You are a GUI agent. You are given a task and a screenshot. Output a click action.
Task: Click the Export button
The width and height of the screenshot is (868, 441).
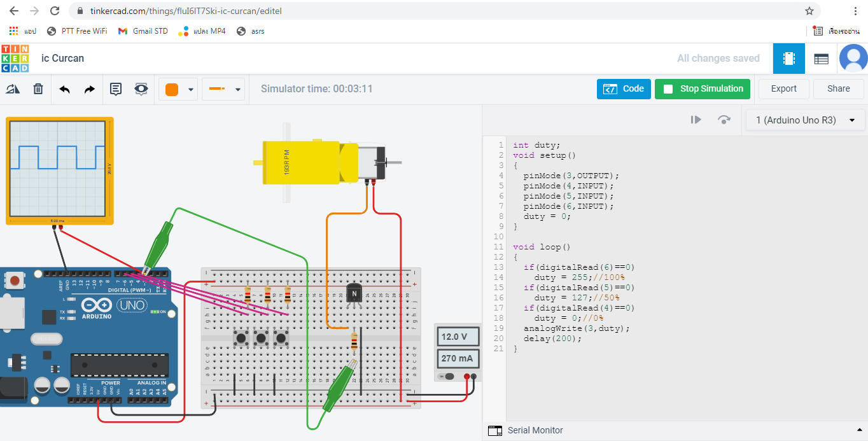pos(783,89)
